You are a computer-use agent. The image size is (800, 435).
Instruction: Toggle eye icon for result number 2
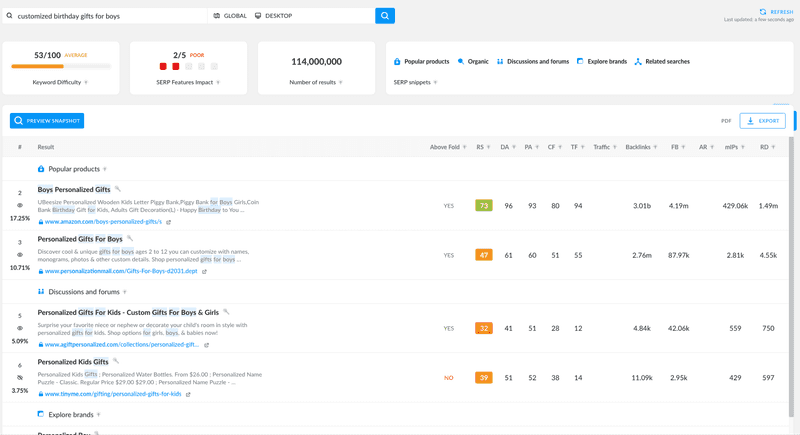coord(20,206)
